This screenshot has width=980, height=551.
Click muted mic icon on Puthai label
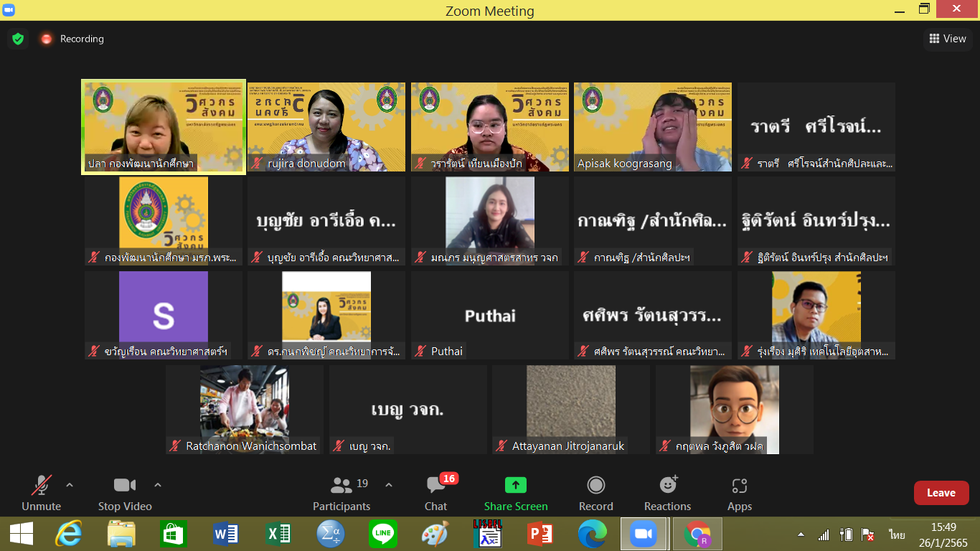[x=420, y=352]
